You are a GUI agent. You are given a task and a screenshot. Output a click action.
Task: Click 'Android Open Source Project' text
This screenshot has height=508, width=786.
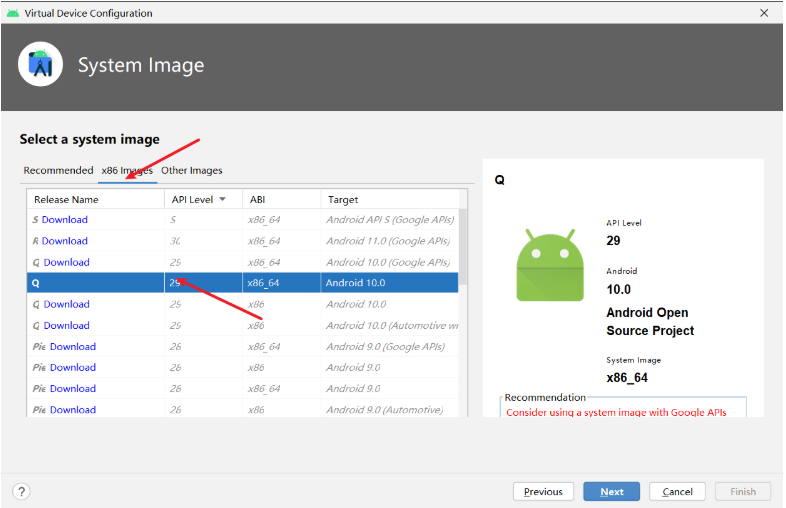point(650,321)
